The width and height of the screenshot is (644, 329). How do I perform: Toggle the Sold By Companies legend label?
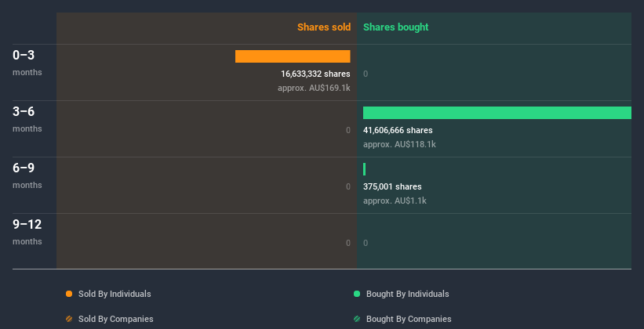[x=116, y=319]
